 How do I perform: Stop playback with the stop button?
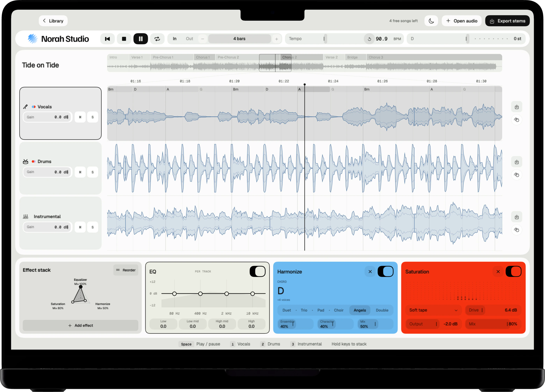click(x=124, y=39)
